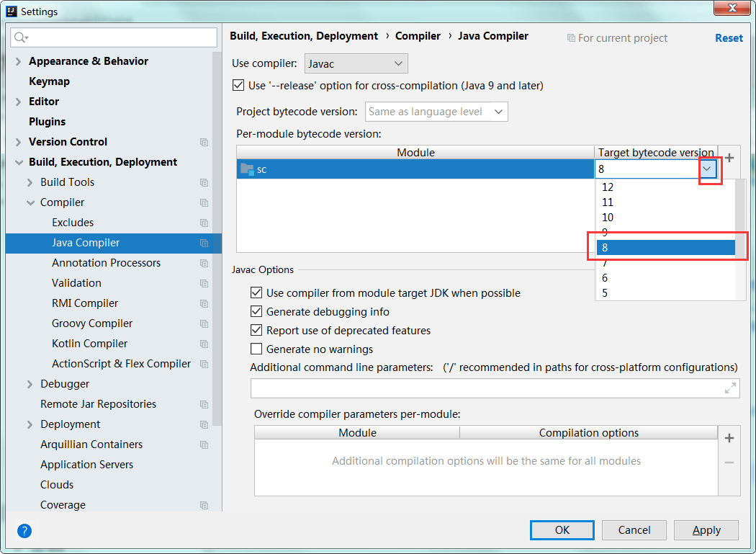Select 10 in bytecode version list
The image size is (756, 554).
pos(666,217)
